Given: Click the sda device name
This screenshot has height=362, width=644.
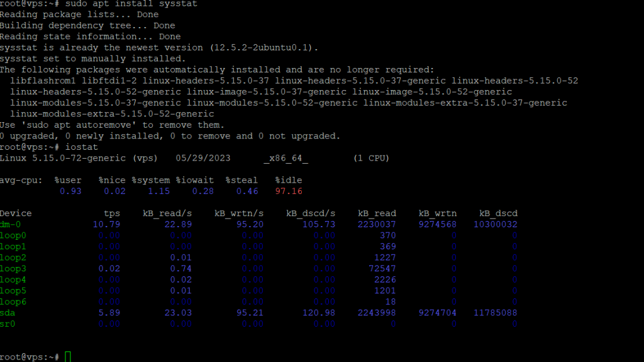Looking at the screenshot, I should coord(8,313).
